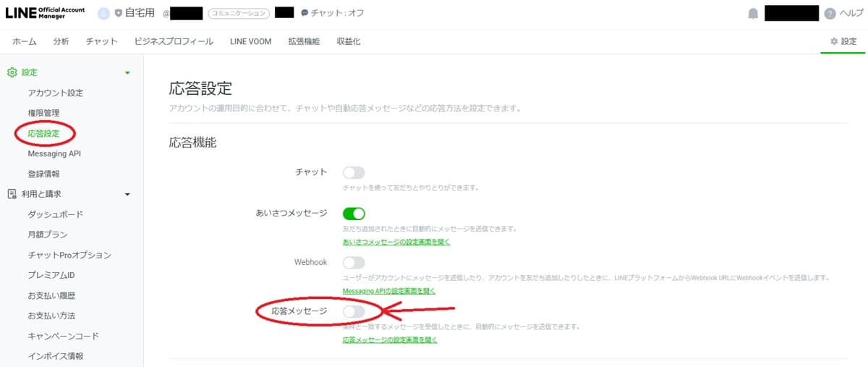Switch to the LINE VOOM tab
Screen dimensions: 868x367
[250, 42]
